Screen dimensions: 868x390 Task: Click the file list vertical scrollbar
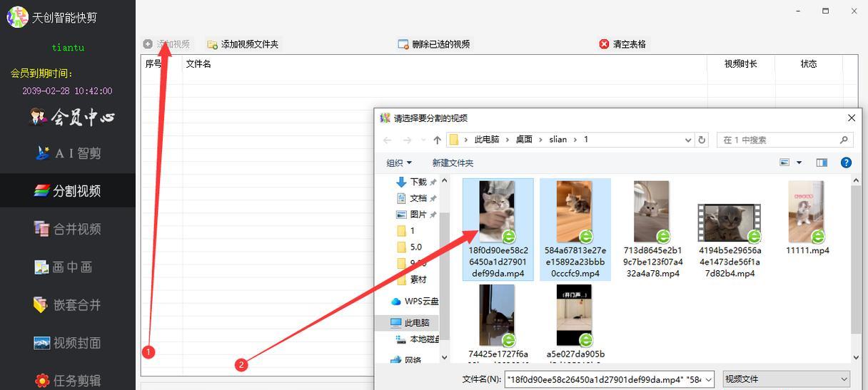(x=857, y=260)
